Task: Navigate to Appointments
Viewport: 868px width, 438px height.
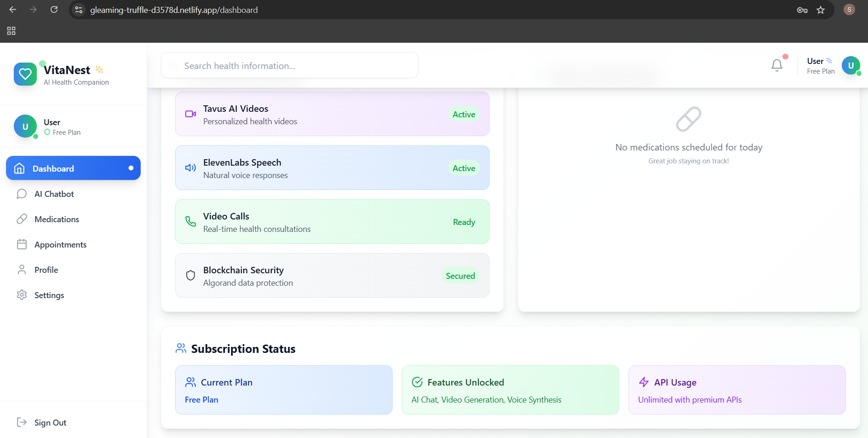Action: (73, 245)
